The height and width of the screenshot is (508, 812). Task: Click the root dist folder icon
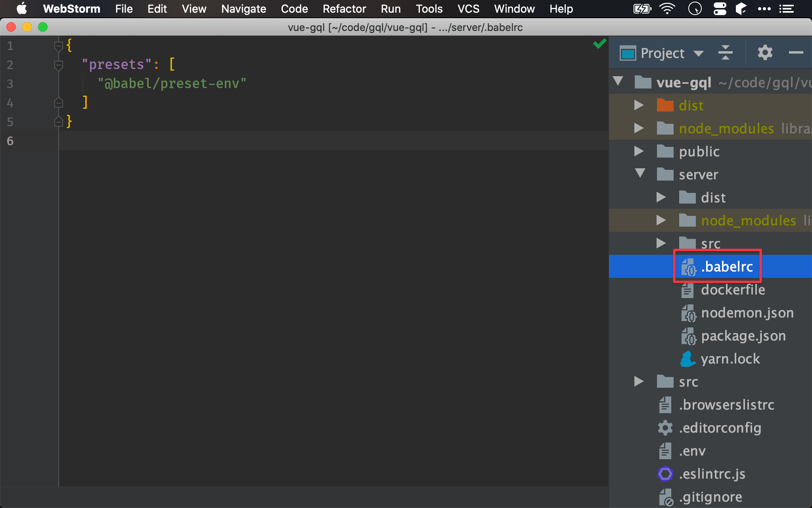tap(665, 105)
